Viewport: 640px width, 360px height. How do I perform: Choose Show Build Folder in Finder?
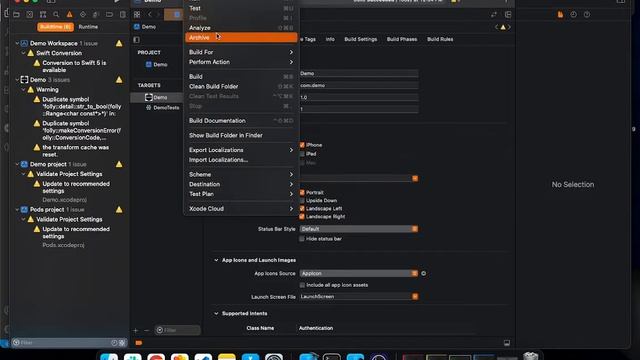(x=241, y=135)
